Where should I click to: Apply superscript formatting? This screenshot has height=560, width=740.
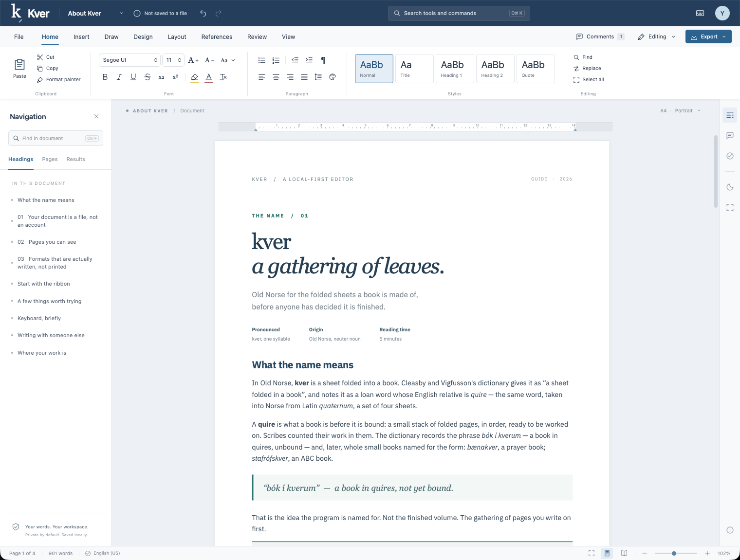pos(176,77)
